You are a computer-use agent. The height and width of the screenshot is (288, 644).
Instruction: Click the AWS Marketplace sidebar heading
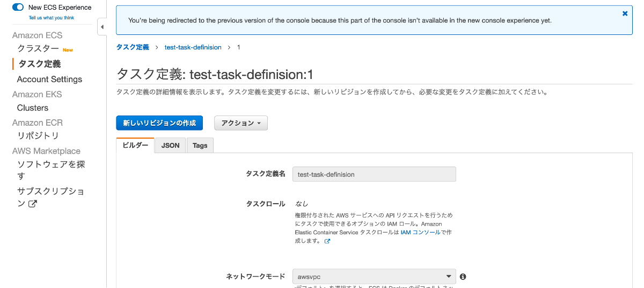46,151
